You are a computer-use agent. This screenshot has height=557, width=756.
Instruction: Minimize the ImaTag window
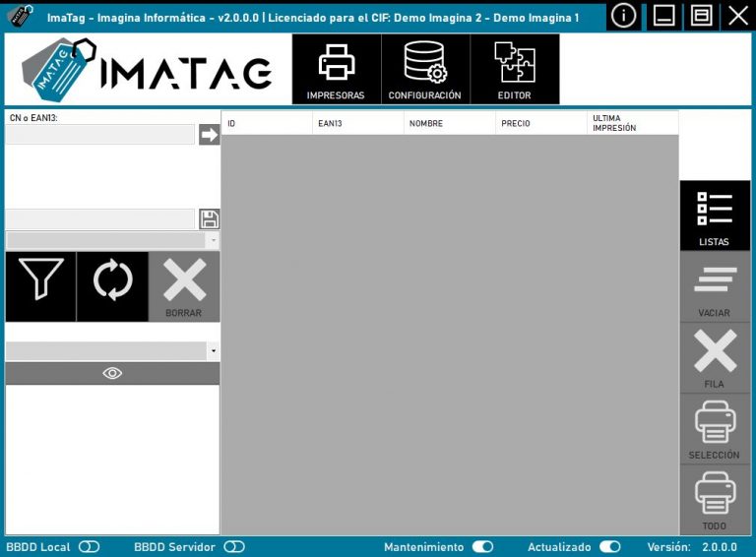point(663,16)
